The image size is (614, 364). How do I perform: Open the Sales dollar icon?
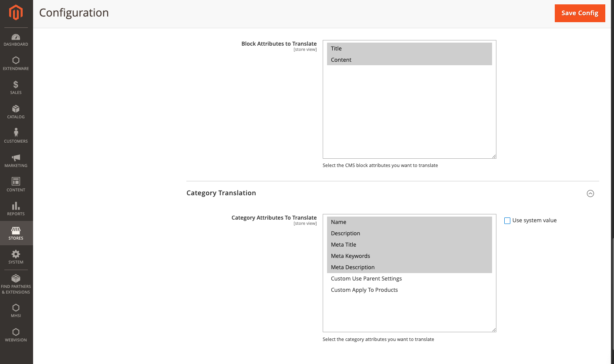tap(16, 85)
